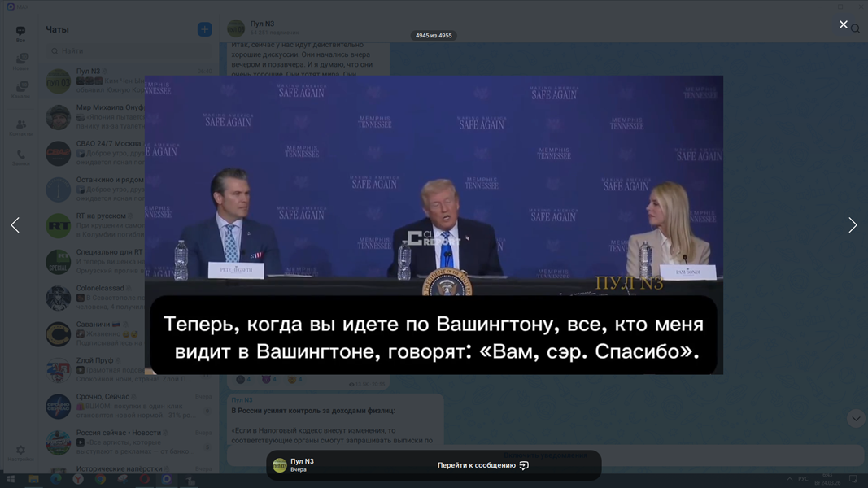868x488 pixels.
Task: Open the 'Звонки' calls icon
Action: tap(20, 157)
